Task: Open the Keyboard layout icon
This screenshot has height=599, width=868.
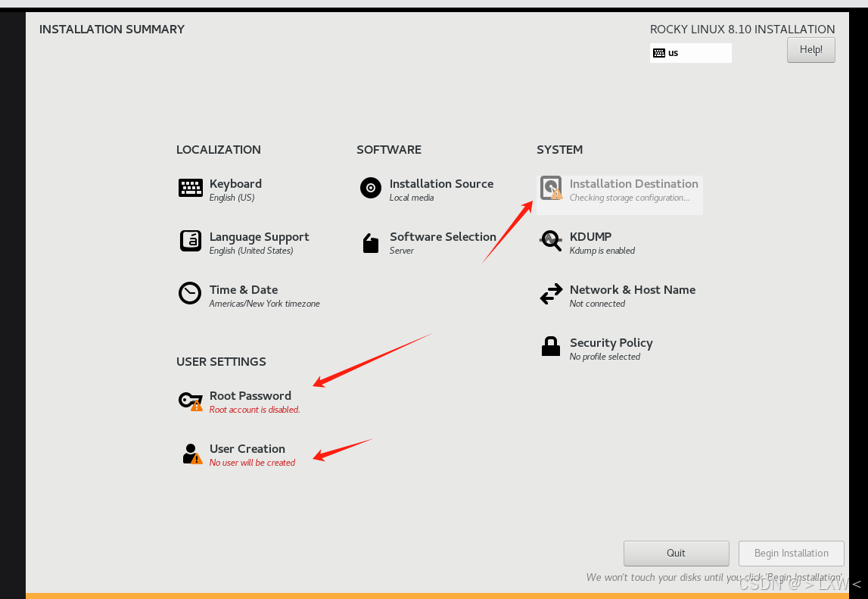Action: 191,188
